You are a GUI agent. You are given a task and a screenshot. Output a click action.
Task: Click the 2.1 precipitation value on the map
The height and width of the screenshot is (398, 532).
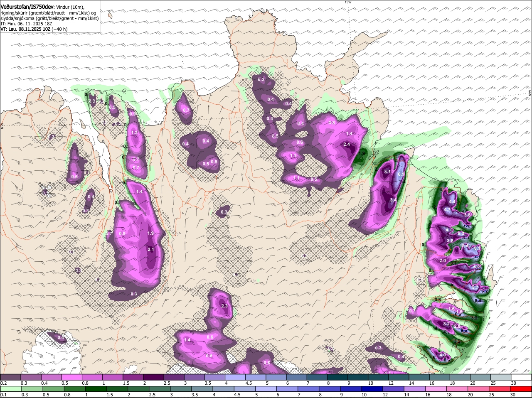tap(151, 249)
